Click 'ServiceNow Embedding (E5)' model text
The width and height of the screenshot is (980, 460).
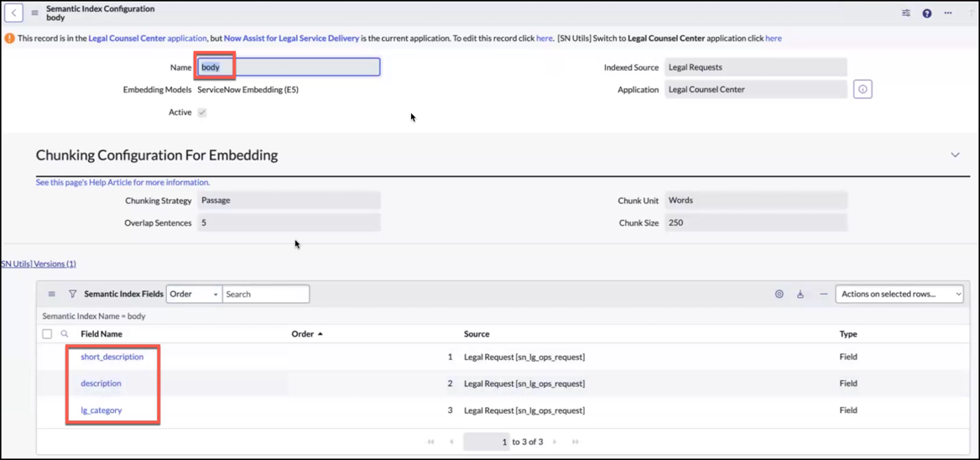click(248, 89)
